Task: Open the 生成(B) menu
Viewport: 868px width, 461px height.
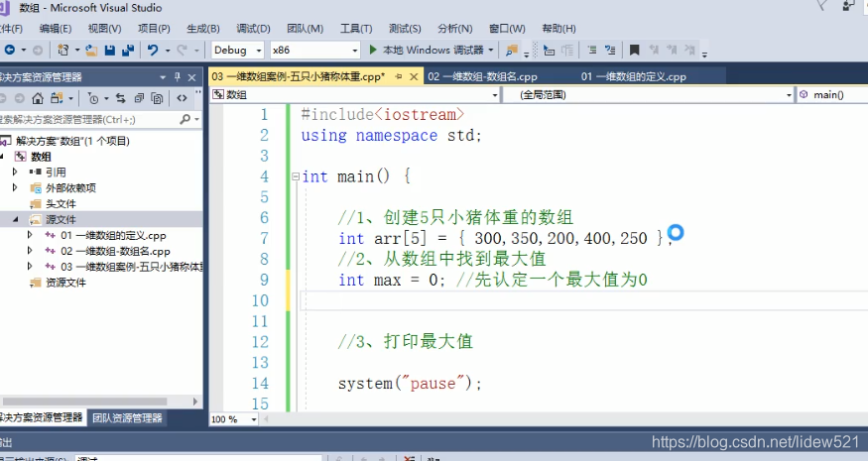Action: click(203, 29)
